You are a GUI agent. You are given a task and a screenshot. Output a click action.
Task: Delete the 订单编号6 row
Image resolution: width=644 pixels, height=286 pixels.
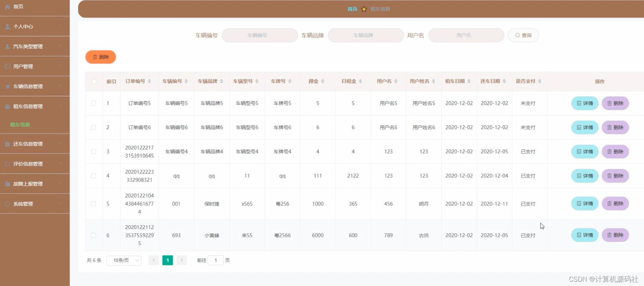pyautogui.click(x=615, y=128)
